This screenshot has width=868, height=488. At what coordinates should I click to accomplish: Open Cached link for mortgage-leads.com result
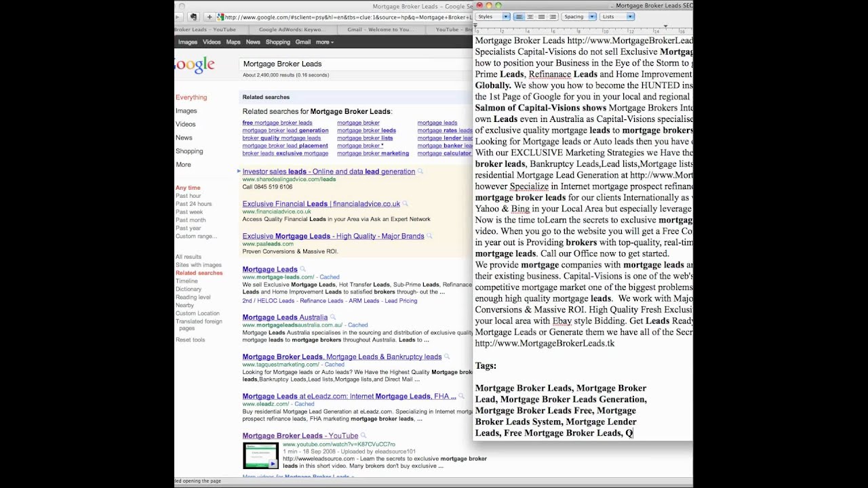tap(330, 277)
